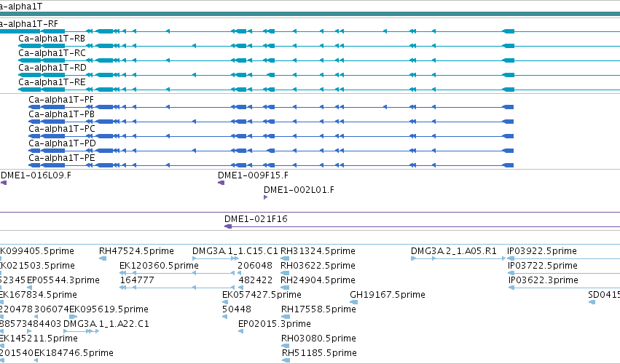The width and height of the screenshot is (620, 364).
Task: Open the cut-off SD0415 EST label
Action: point(604,295)
